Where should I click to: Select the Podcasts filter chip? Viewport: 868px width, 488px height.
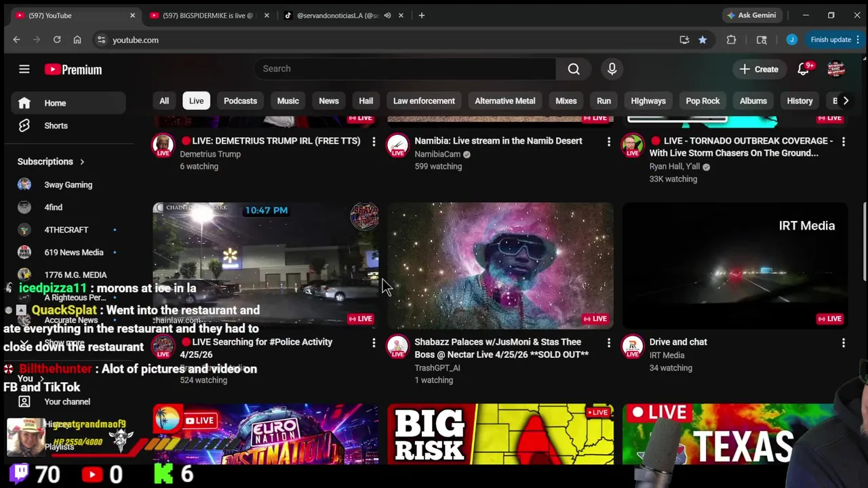click(x=240, y=101)
